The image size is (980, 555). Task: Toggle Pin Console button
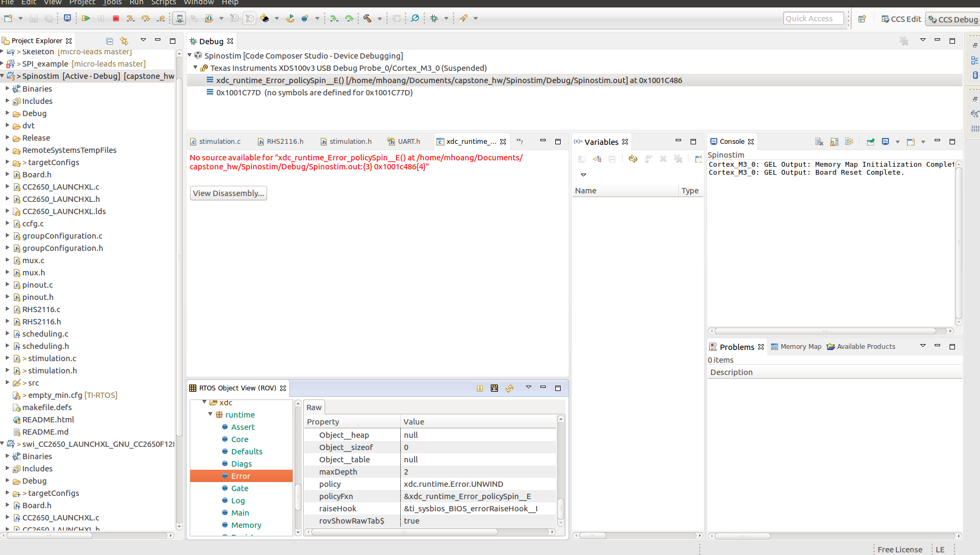click(870, 142)
